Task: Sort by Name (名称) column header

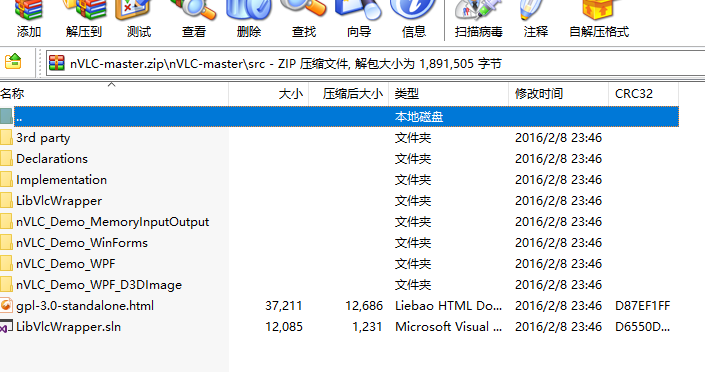Action: tap(114, 94)
